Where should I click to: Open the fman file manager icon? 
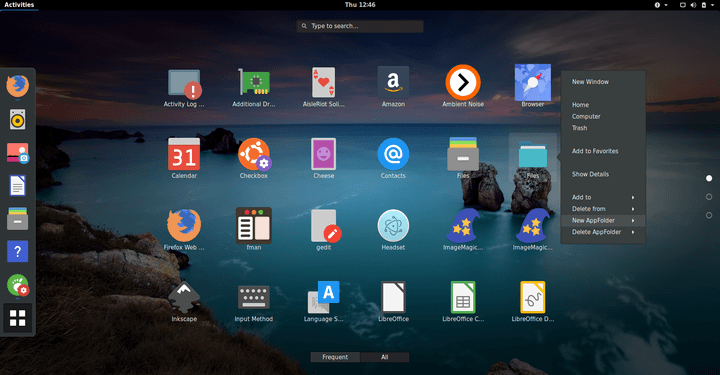point(254,225)
